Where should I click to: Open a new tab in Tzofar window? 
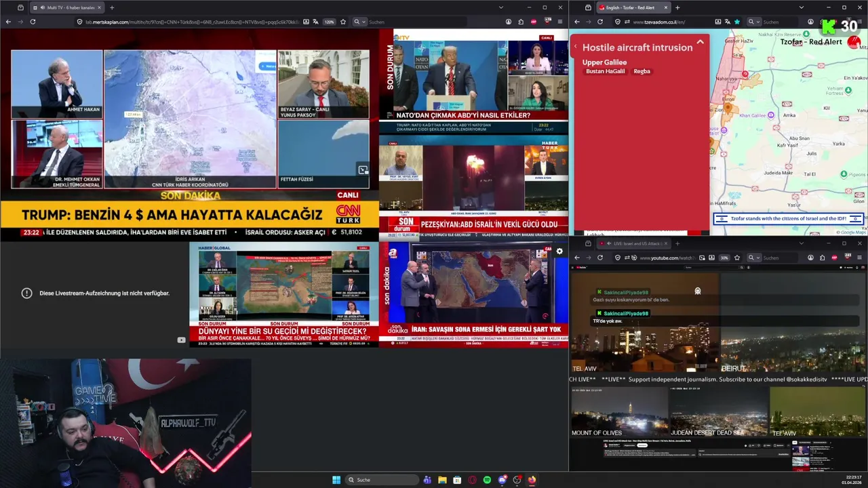pyautogui.click(x=677, y=7)
